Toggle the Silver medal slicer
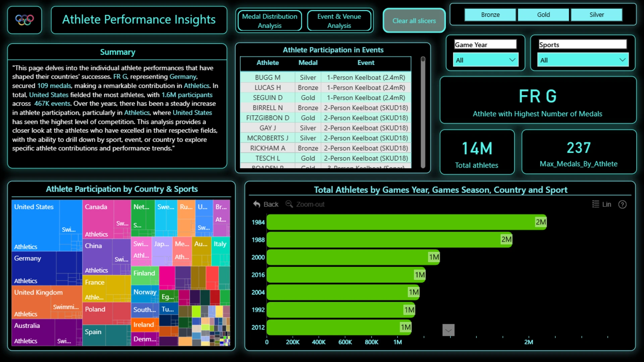Image resolution: width=644 pixels, height=362 pixels. [x=596, y=15]
